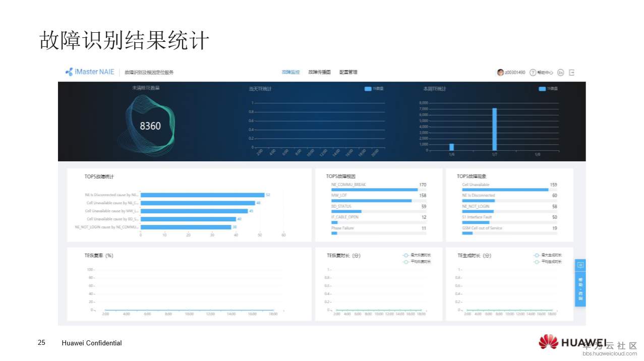Click the 当天TE统计 heading
The height and width of the screenshot is (361, 644).
point(260,89)
